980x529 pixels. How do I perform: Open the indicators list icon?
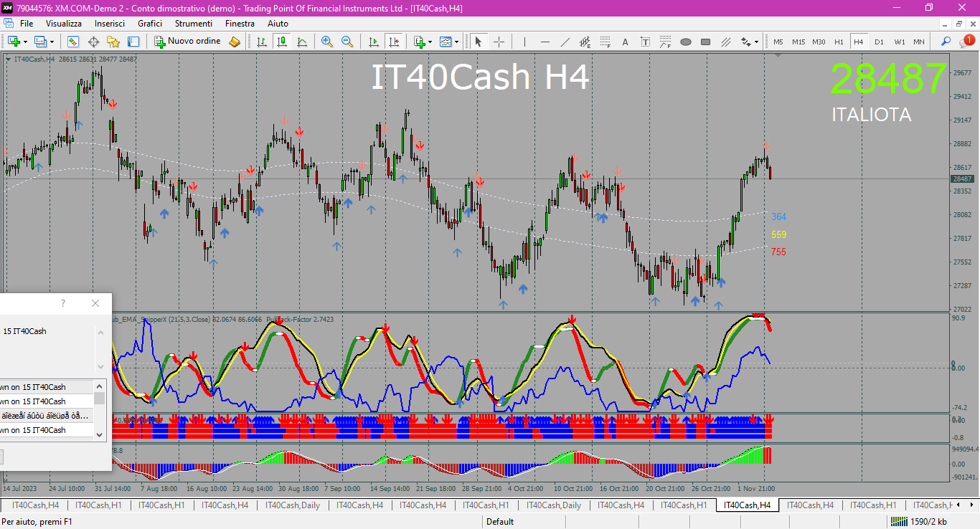click(419, 42)
